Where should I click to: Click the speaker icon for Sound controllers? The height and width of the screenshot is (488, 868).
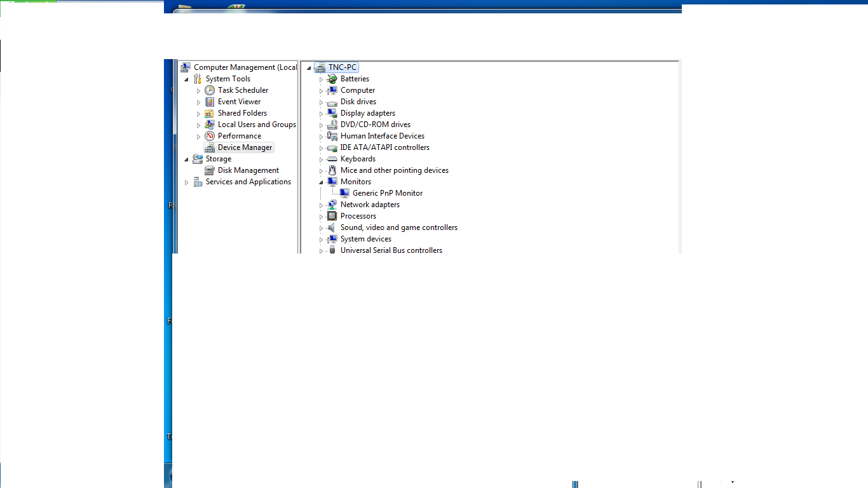[x=332, y=227]
